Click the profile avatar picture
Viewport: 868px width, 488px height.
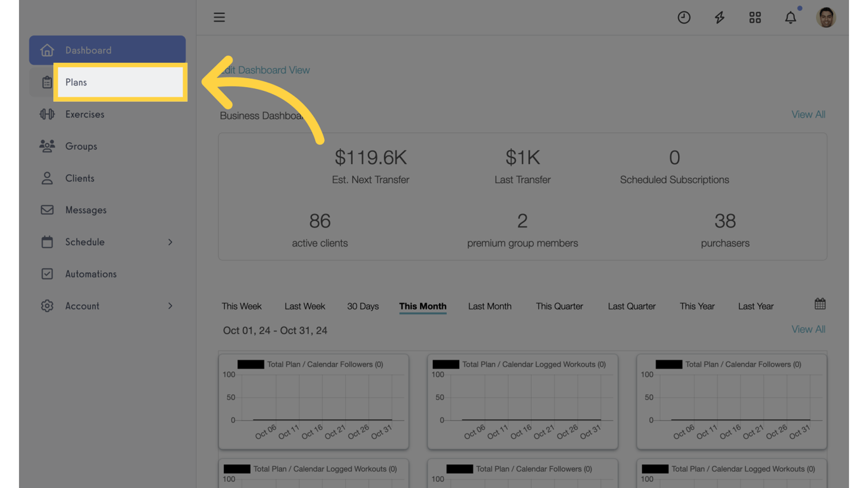(826, 17)
